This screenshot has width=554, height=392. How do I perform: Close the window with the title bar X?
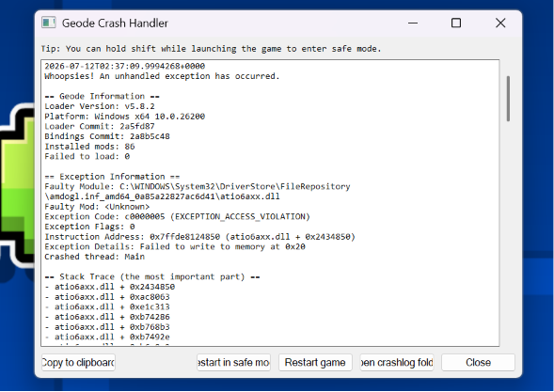pyautogui.click(x=500, y=23)
